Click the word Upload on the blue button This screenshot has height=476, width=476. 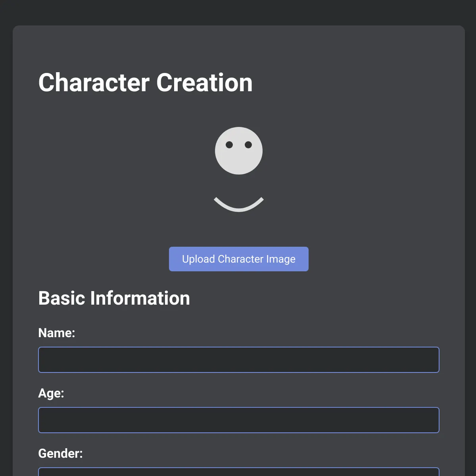click(x=198, y=259)
